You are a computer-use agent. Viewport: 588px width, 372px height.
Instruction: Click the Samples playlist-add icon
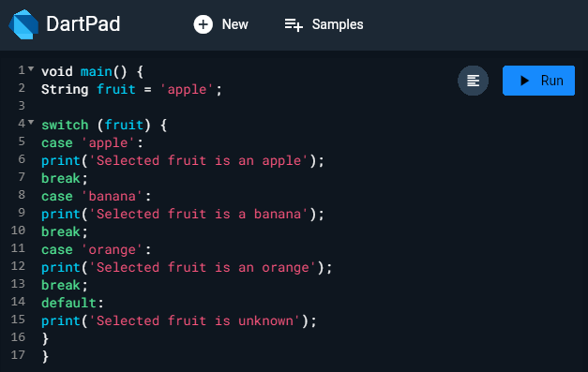(x=294, y=25)
